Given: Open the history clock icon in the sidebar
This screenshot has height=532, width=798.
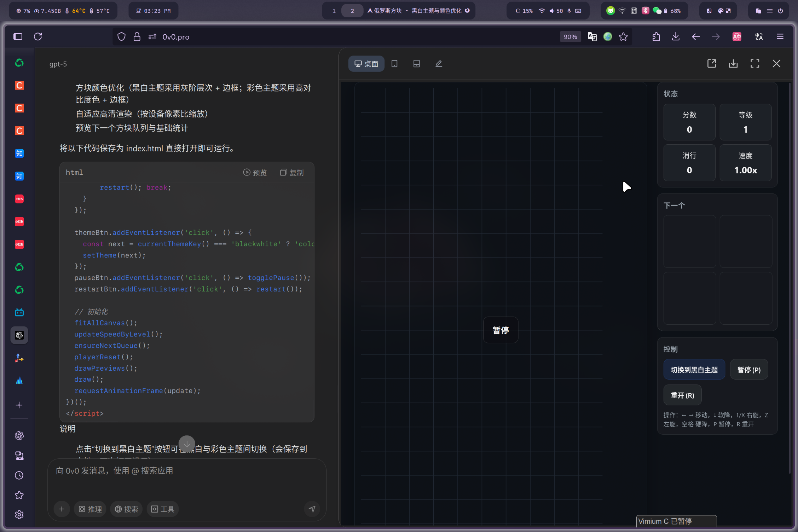Looking at the screenshot, I should tap(19, 475).
